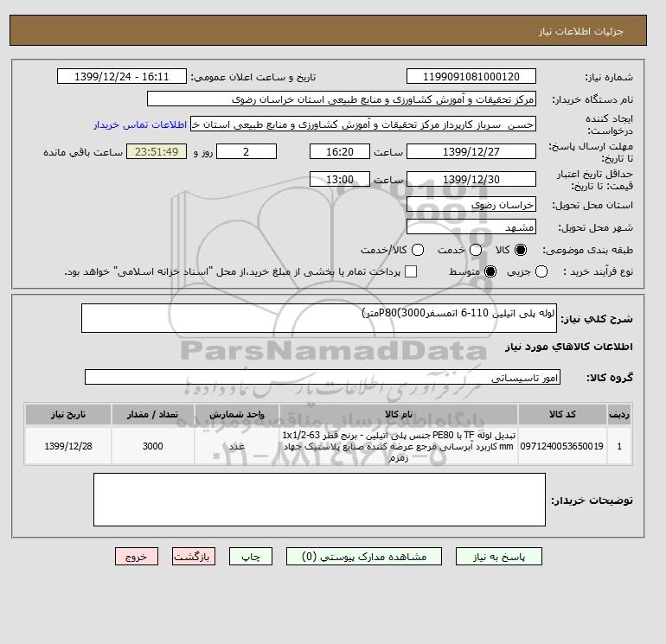Click product code 0971240053650019 cell
This screenshot has height=644, width=666.
pos(562,446)
